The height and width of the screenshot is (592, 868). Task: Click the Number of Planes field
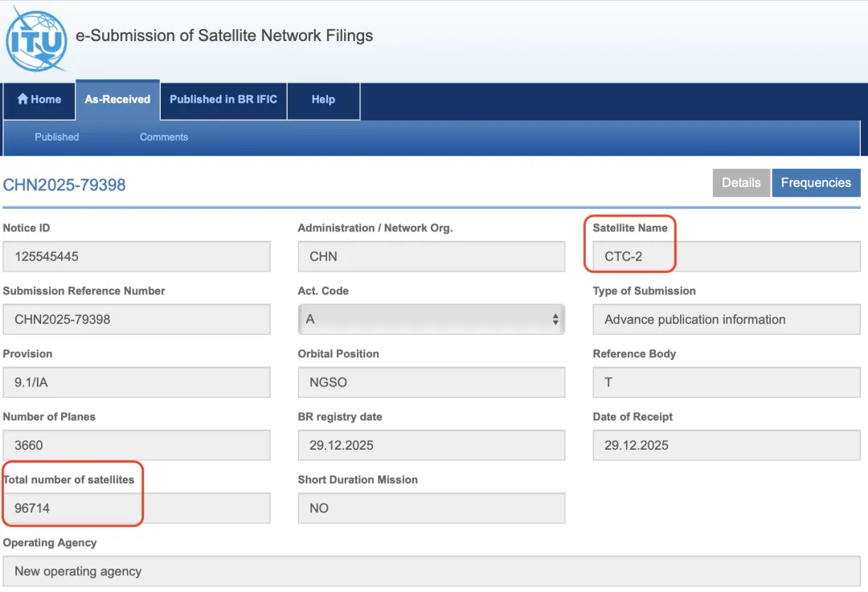(137, 445)
